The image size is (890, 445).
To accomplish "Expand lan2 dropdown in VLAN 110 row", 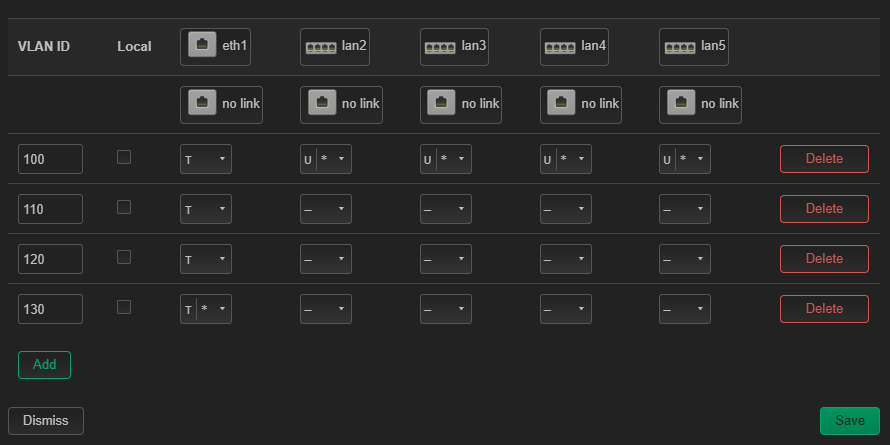I will point(326,209).
